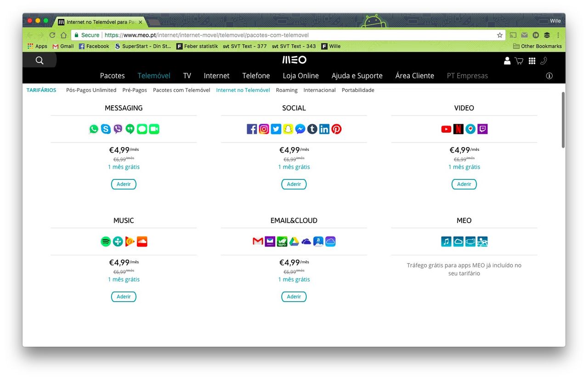588x379 pixels.
Task: Click the LinkedIn icon under Social
Action: pyautogui.click(x=324, y=129)
